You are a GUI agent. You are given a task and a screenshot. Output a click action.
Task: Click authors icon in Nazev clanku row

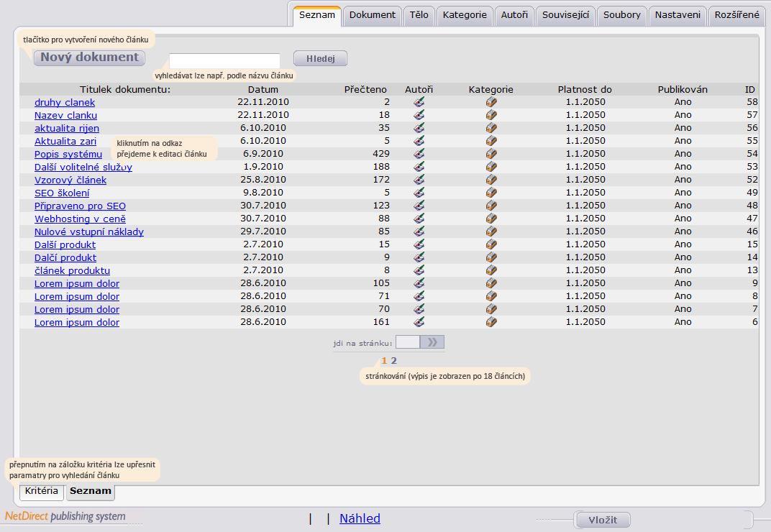coord(419,114)
